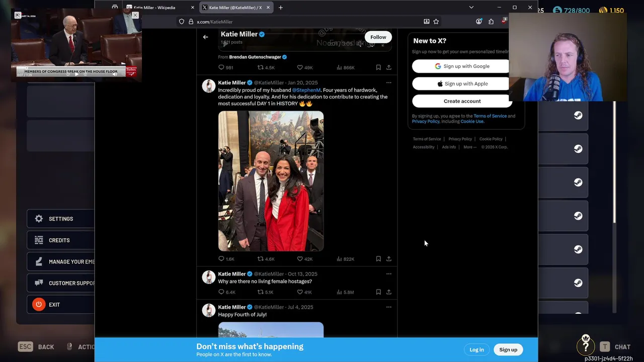The image size is (644, 362).
Task: Open MANAGE YOUR EMAIL menu item
Action: [61, 261]
